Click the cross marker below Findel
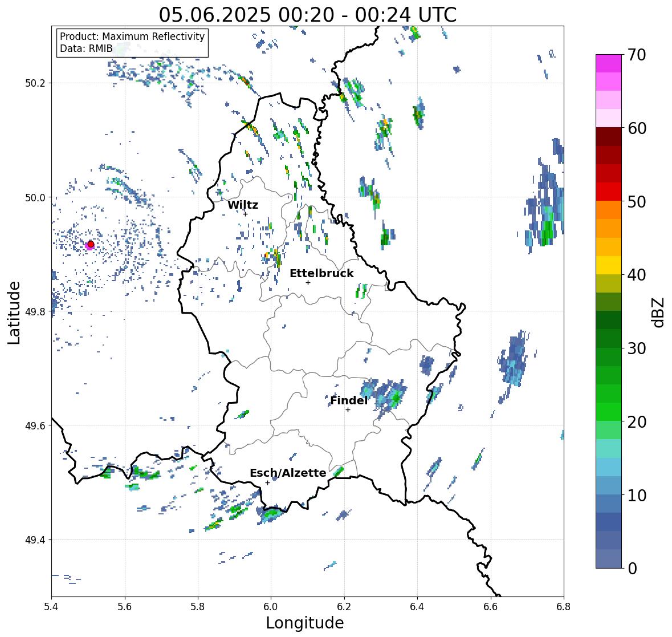Screen dimensions: 672x637 [348, 410]
